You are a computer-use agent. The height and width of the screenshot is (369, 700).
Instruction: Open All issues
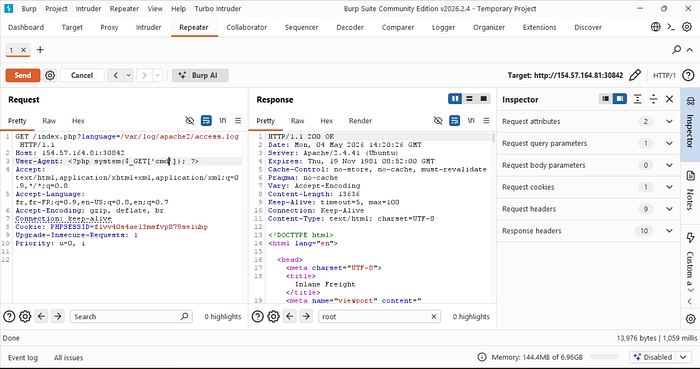[x=68, y=357]
